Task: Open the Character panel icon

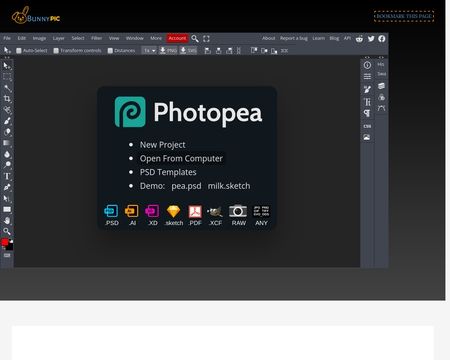Action: point(367,102)
